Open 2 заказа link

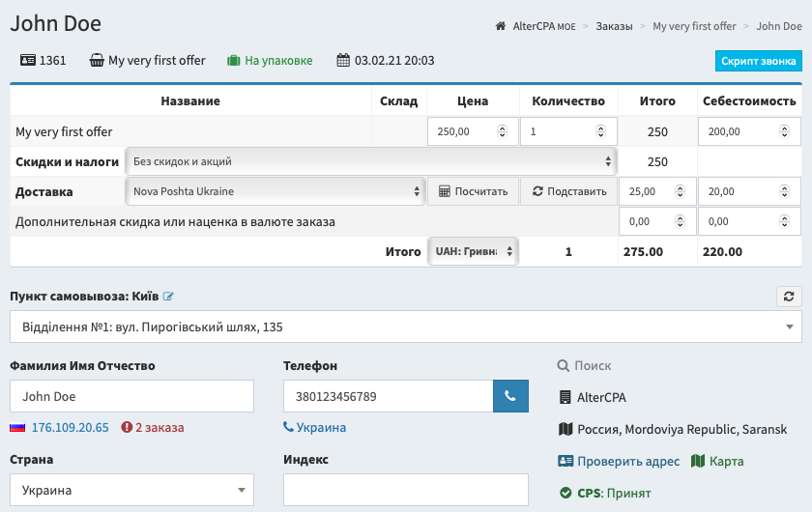click(x=159, y=428)
